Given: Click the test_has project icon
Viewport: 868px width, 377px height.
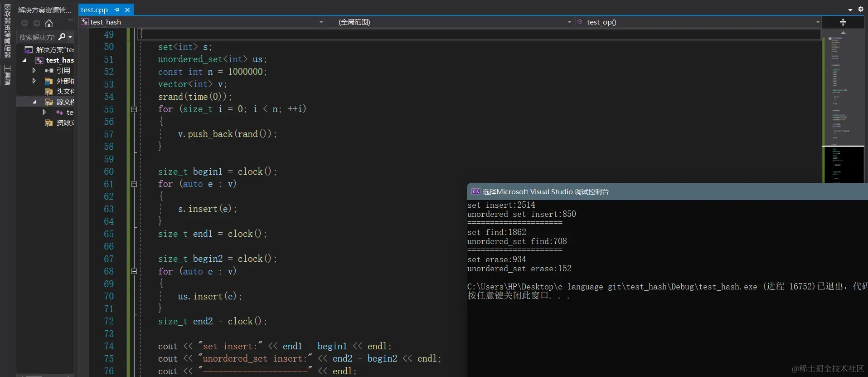Looking at the screenshot, I should pos(40,60).
